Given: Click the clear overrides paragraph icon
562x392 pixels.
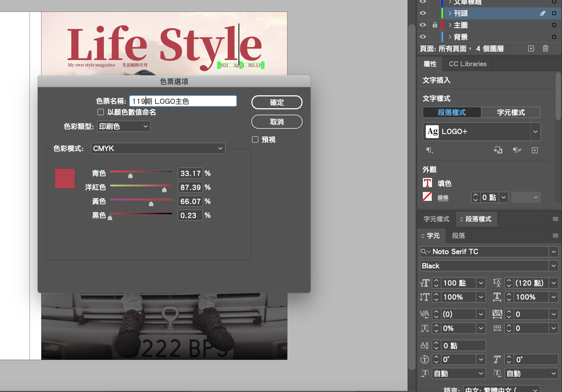Looking at the screenshot, I should point(517,150).
